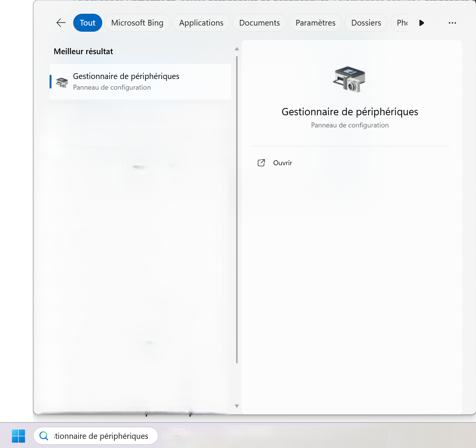Show more filter tabs with the play arrow
Screen dimensions: 476x448
[421, 23]
